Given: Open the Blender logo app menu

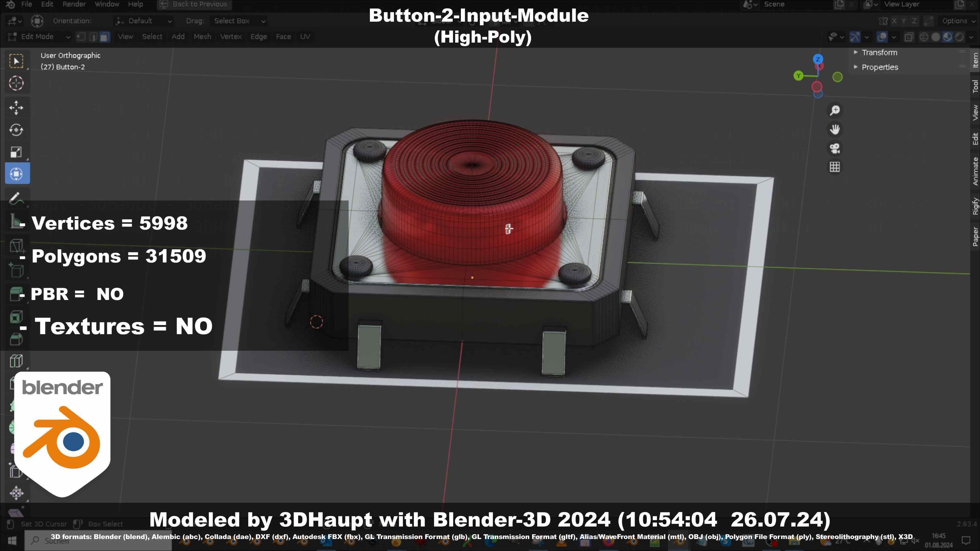Looking at the screenshot, I should [x=10, y=4].
